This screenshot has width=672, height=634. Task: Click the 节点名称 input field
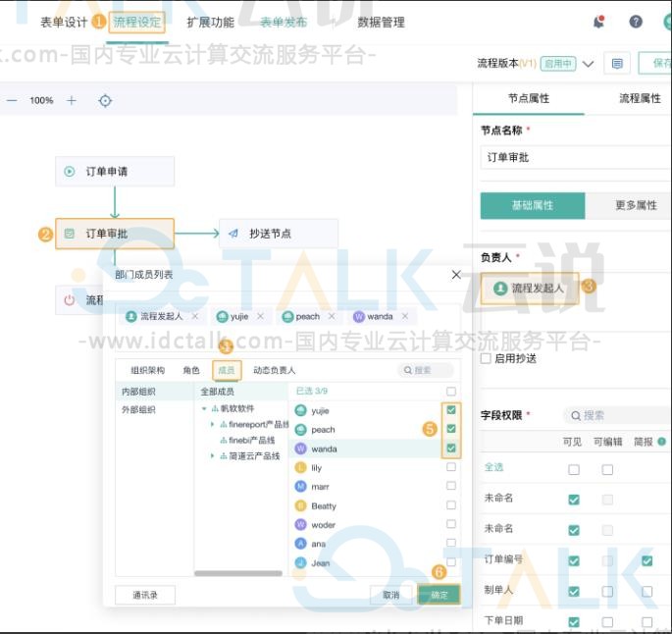point(576,157)
